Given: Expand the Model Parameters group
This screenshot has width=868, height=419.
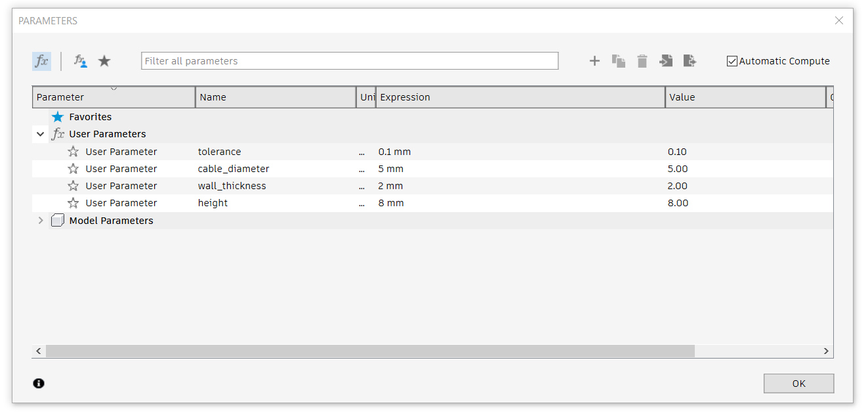Looking at the screenshot, I should (41, 221).
